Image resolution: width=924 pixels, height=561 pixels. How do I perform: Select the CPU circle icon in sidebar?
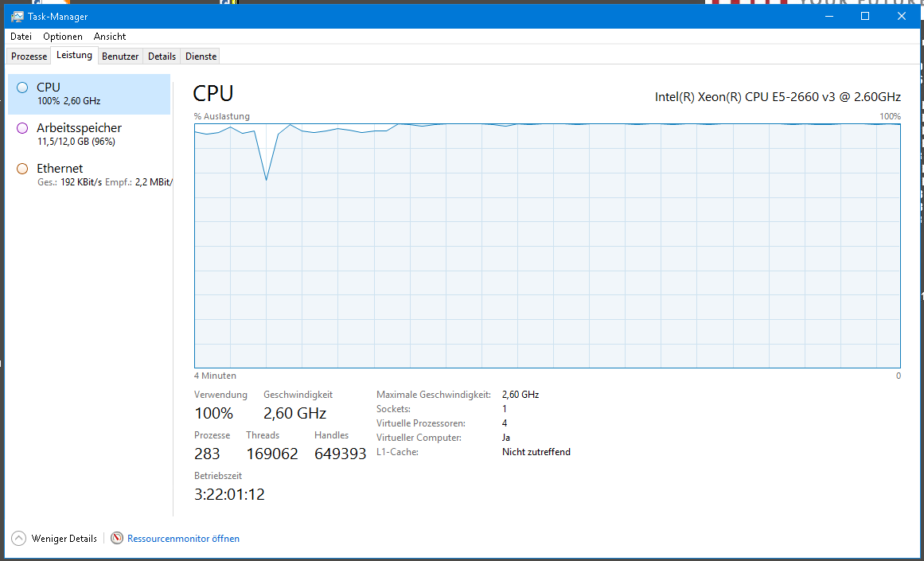click(x=22, y=88)
